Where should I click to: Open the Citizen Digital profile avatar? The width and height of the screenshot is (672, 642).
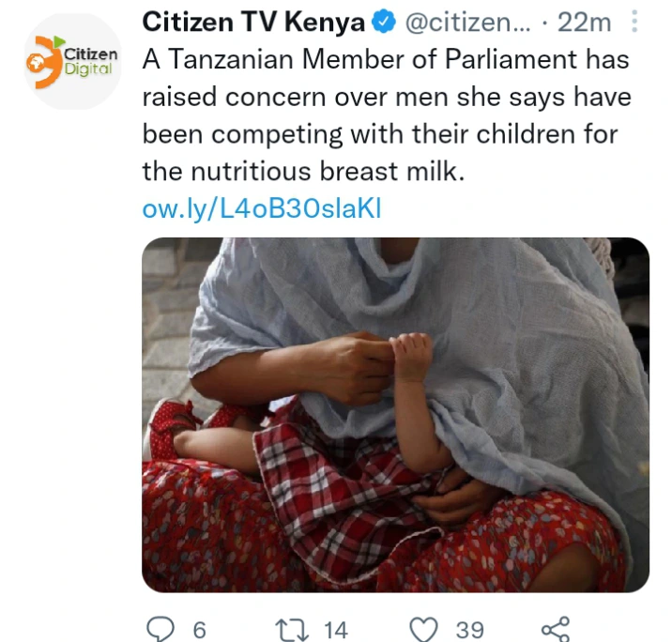(x=73, y=61)
